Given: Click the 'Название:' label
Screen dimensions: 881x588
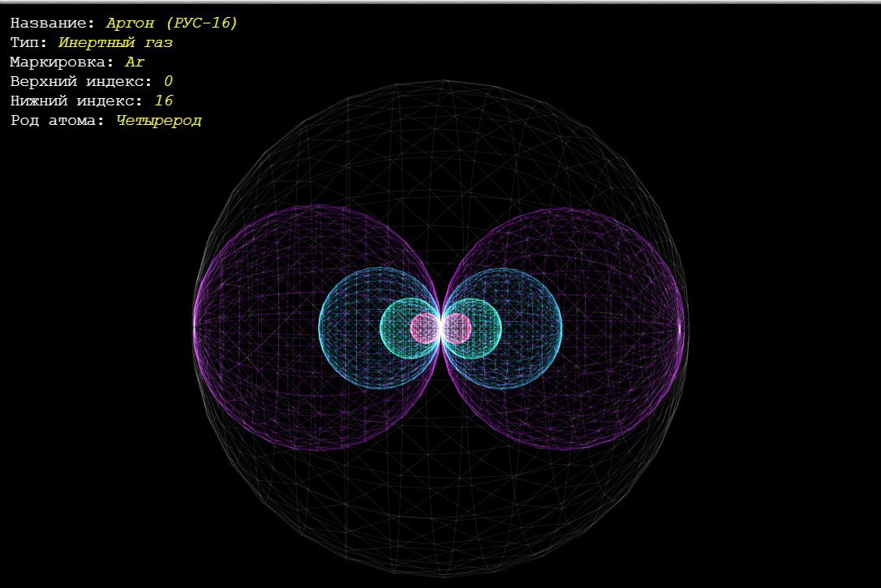Looking at the screenshot, I should pos(53,23).
